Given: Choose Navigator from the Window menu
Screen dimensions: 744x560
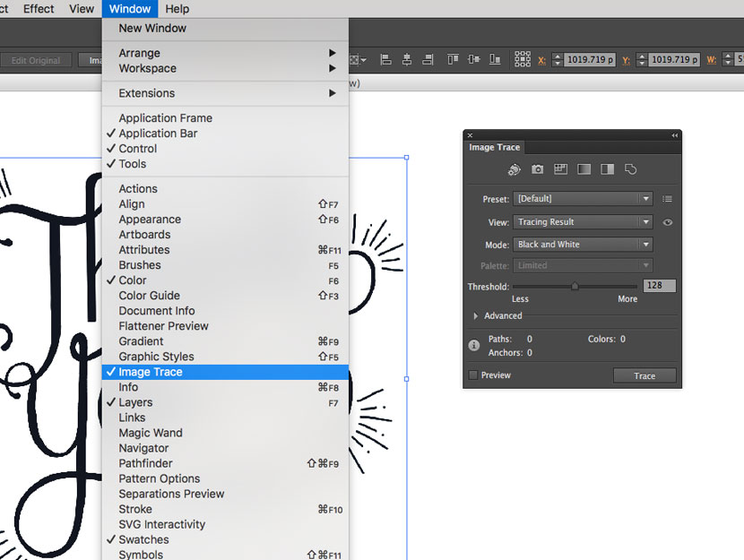Looking at the screenshot, I should pos(225,448).
